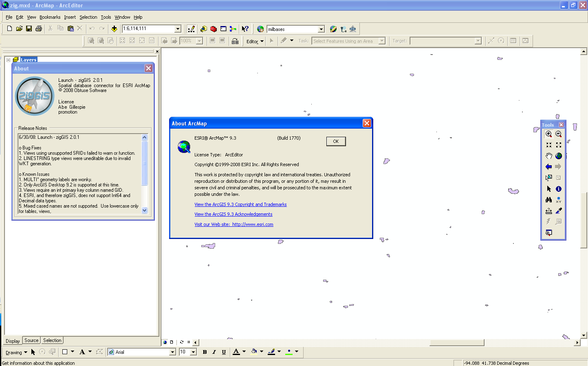The image size is (588, 366).
Task: Click Release Notes scrollbar down arrow
Action: pos(144,210)
